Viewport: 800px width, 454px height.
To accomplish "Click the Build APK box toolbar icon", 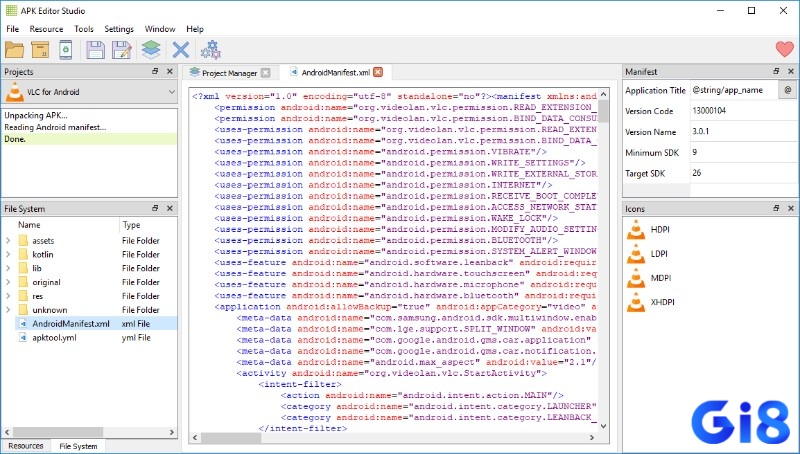I will (40, 50).
